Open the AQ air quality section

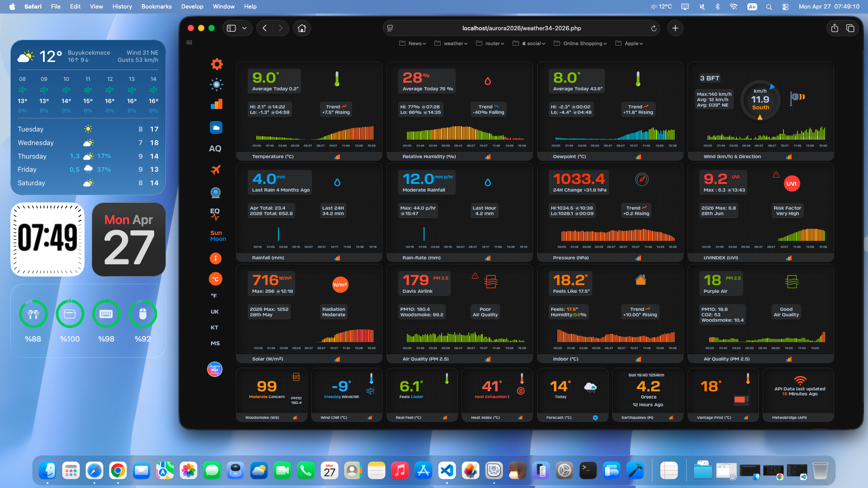(x=216, y=148)
